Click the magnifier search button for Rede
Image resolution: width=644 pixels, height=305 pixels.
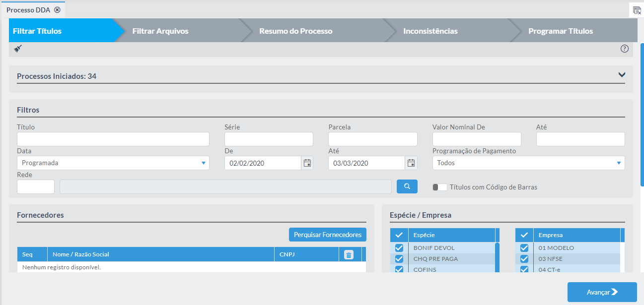[407, 186]
